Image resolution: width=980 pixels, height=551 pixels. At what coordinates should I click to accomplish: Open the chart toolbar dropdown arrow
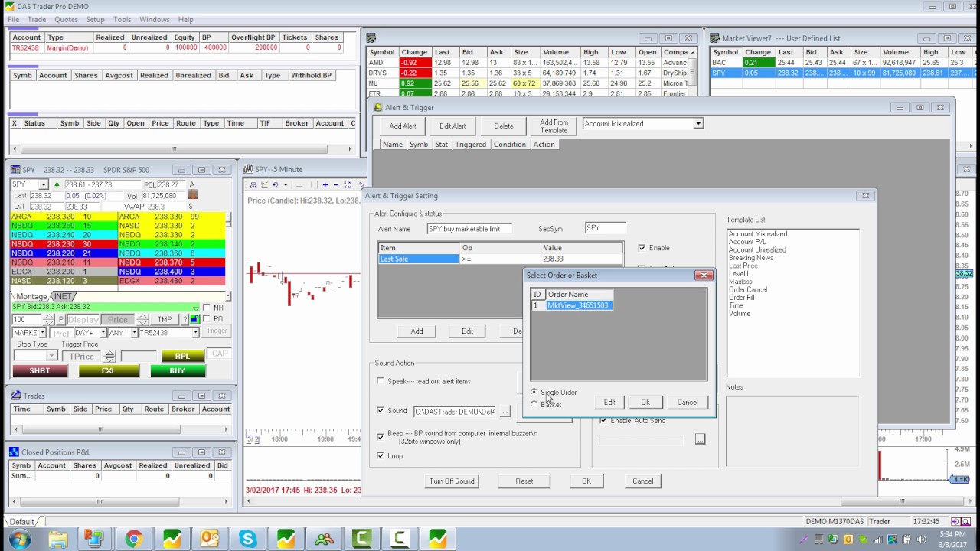coord(286,184)
